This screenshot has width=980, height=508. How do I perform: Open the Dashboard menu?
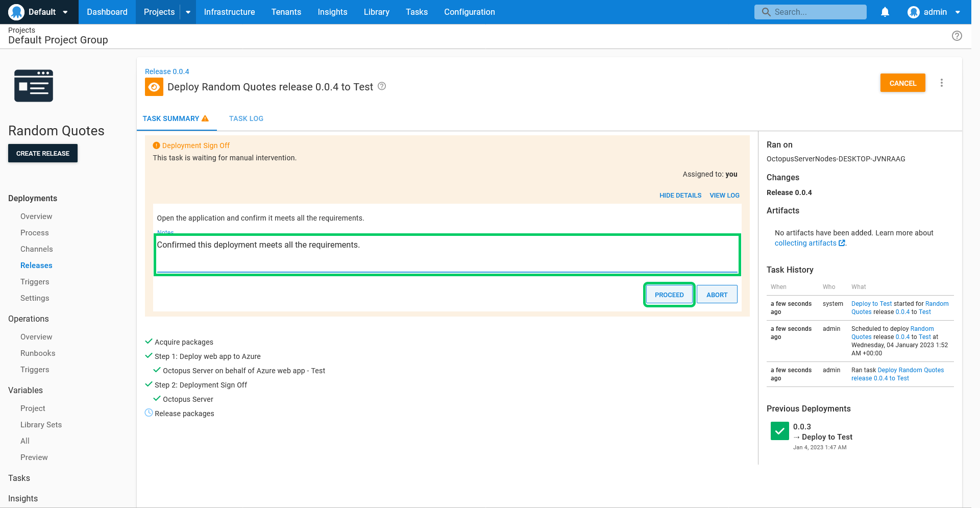pos(107,12)
